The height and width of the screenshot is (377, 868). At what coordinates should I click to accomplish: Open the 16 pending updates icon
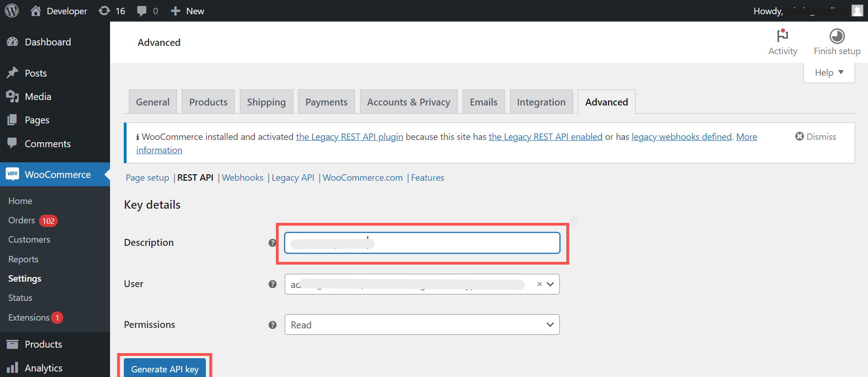coord(112,11)
